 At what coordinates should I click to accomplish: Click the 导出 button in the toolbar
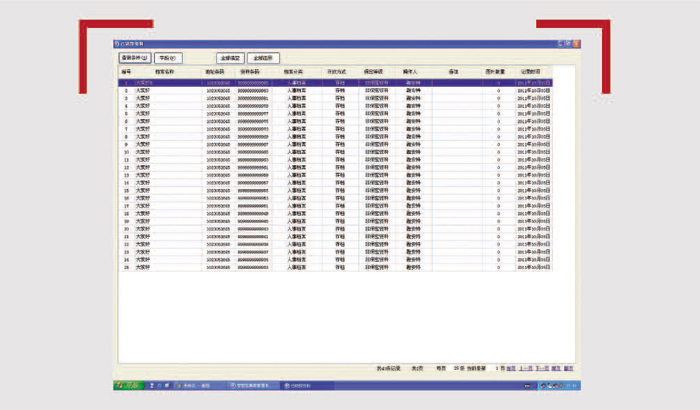pyautogui.click(x=167, y=58)
